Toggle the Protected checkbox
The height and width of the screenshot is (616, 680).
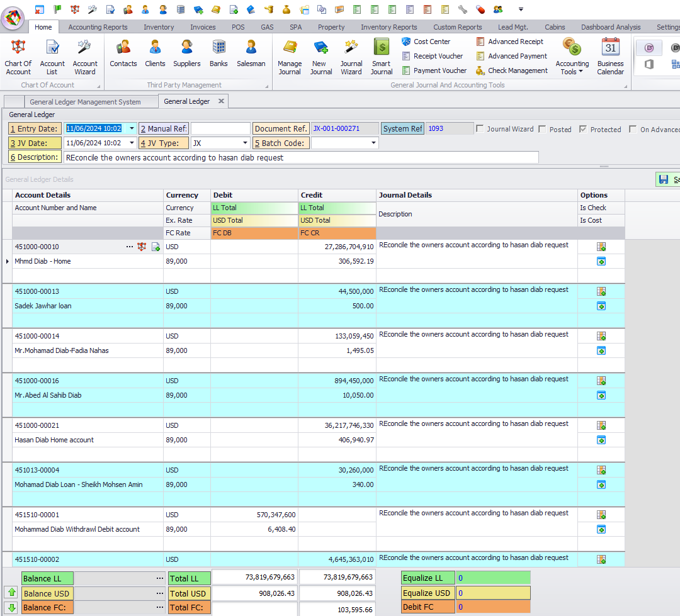click(x=583, y=129)
